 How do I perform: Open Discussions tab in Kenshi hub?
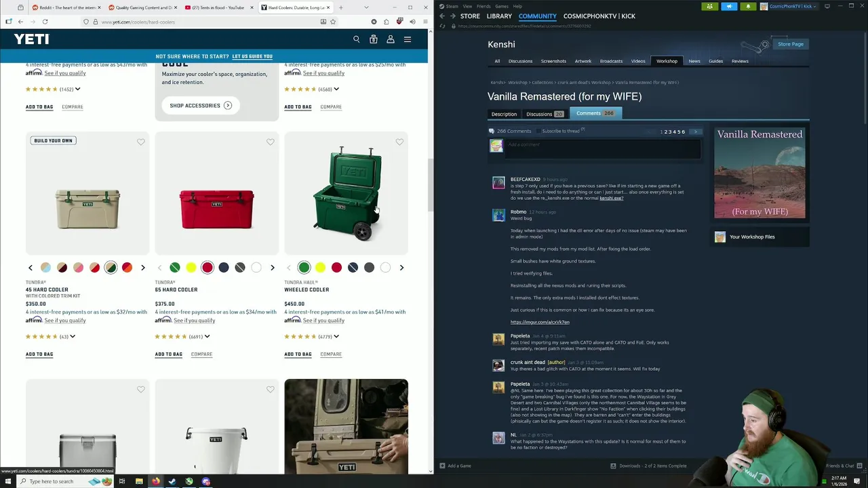tap(521, 61)
